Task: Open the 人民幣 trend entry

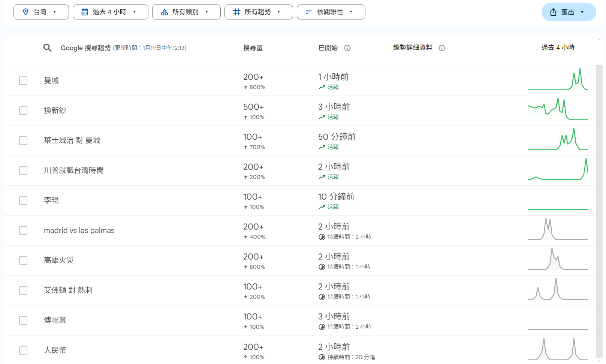Action: tap(55, 350)
